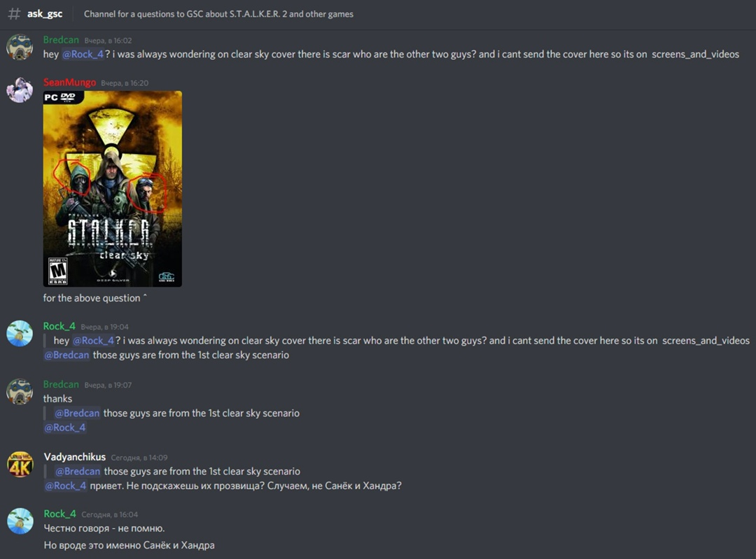756x559 pixels.
Task: Open Vadyanchikus's 4K avatar
Action: click(20, 465)
